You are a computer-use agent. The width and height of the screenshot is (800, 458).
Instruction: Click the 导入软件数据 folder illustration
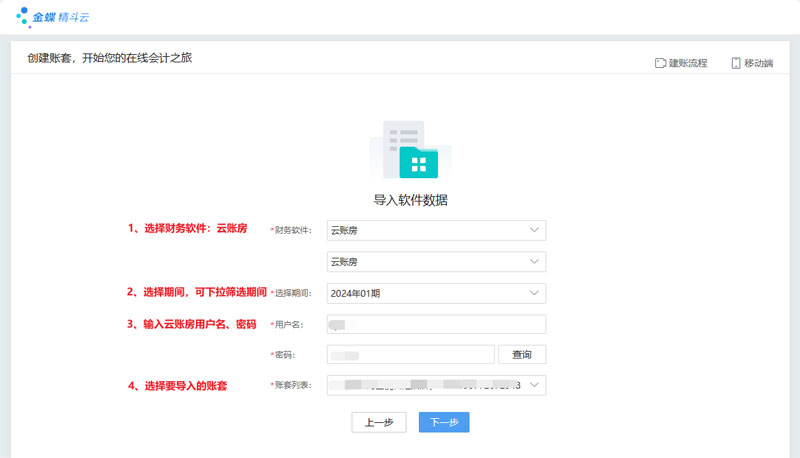coord(411,149)
